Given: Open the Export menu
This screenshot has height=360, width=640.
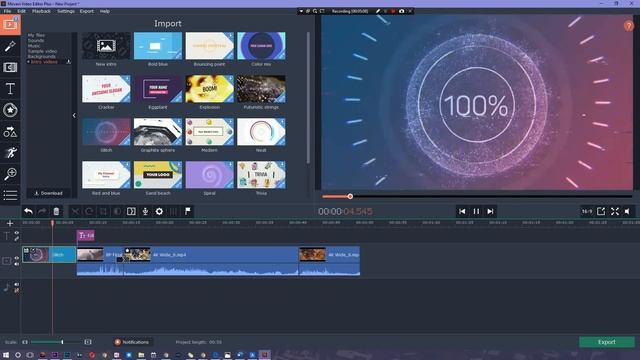Looking at the screenshot, I should (87, 11).
